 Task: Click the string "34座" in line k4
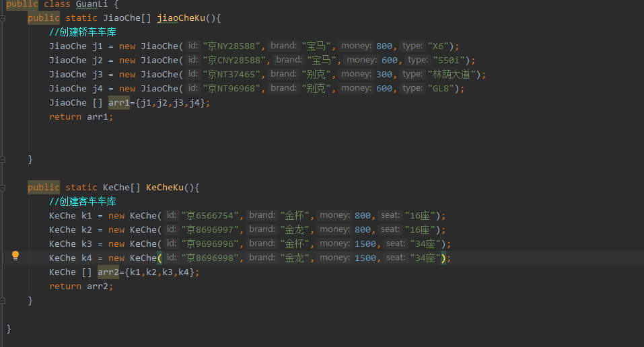(425, 258)
